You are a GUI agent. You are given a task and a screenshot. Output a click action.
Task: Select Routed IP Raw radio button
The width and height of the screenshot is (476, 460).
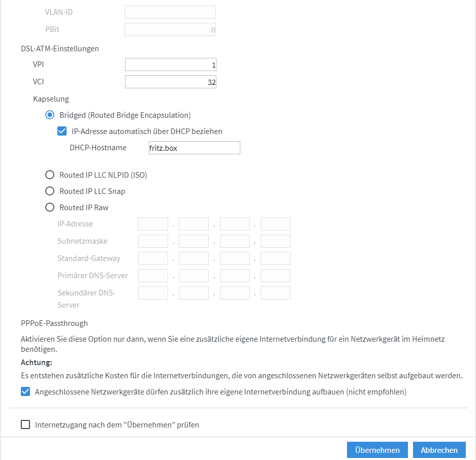coord(50,207)
